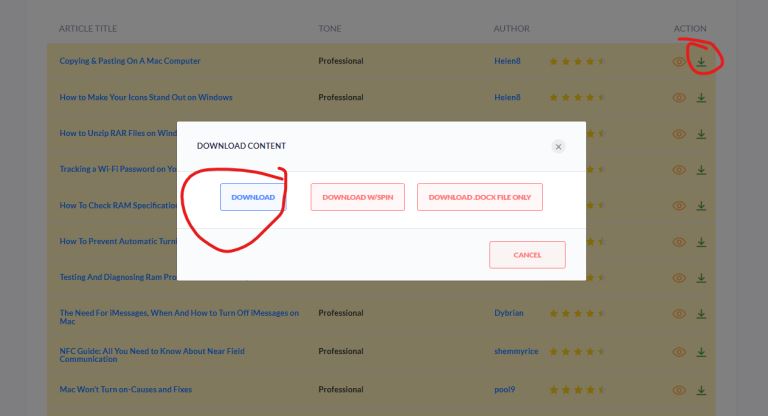Image resolution: width=768 pixels, height=416 pixels.
Task: Open Tracking a Wi-Fi Password article link
Action: (118, 169)
